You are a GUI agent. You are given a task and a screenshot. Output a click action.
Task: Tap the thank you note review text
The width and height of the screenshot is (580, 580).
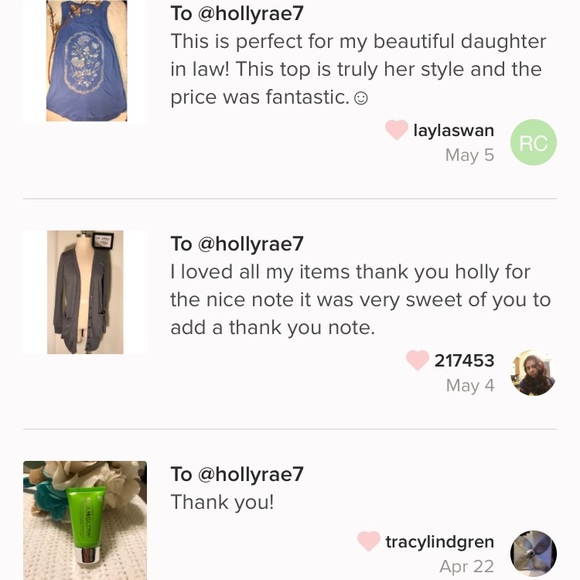point(361,300)
